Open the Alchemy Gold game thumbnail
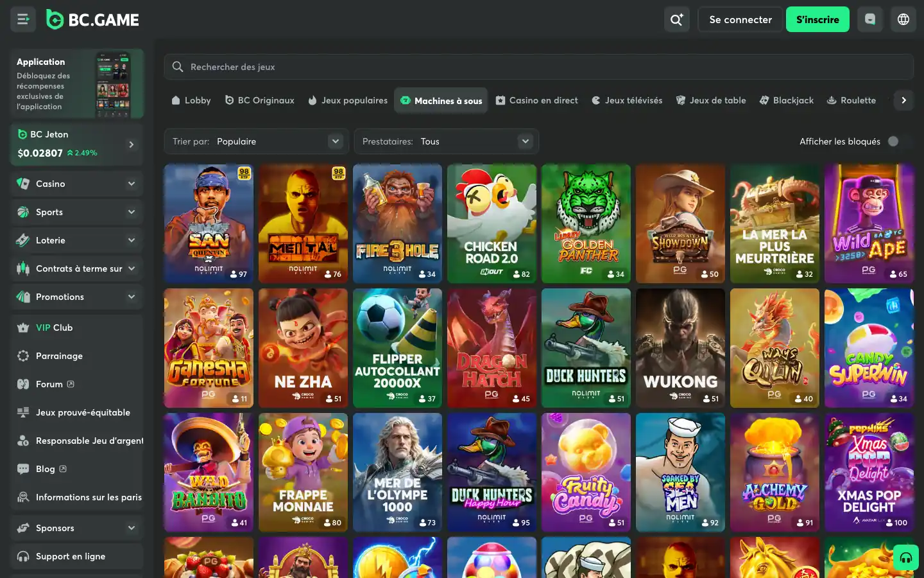This screenshot has width=924, height=578. coord(774,472)
